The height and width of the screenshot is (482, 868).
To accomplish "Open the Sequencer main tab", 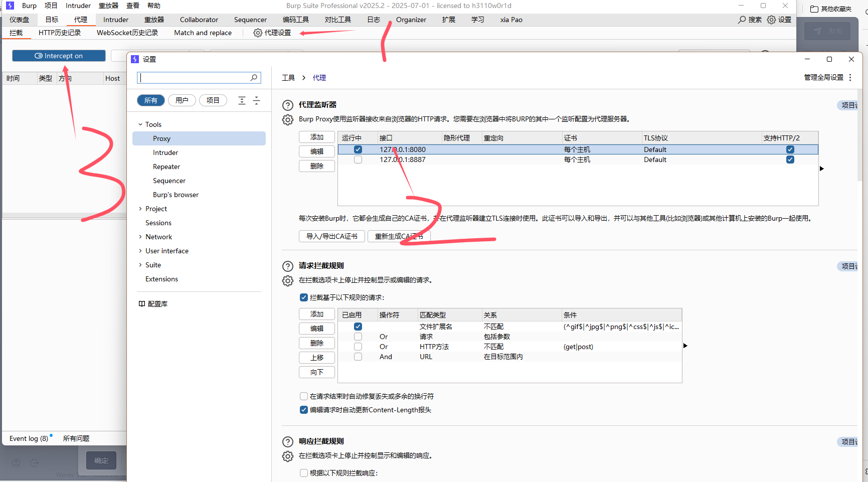I will coord(250,20).
